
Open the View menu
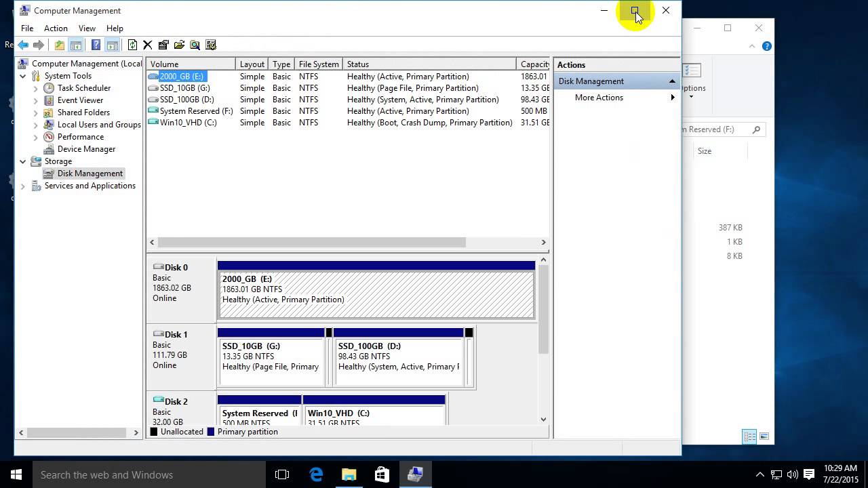[x=87, y=28]
